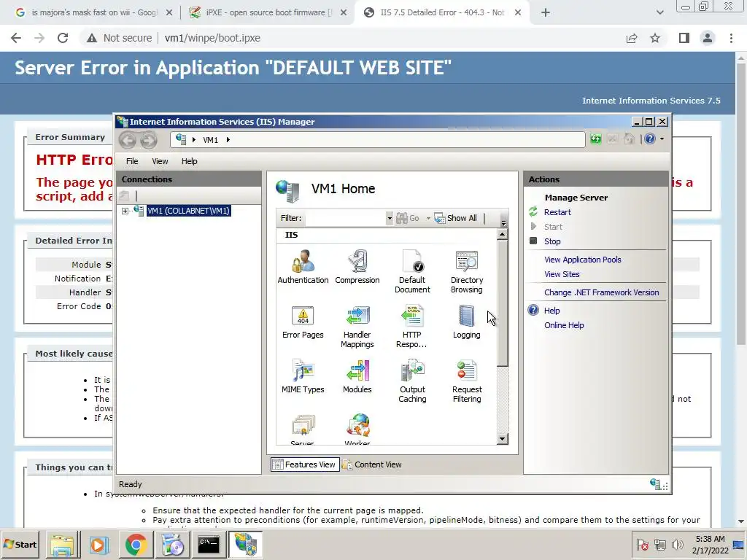Click the Help link in Actions pane
Screen dimensions: 747x560
[551, 311]
